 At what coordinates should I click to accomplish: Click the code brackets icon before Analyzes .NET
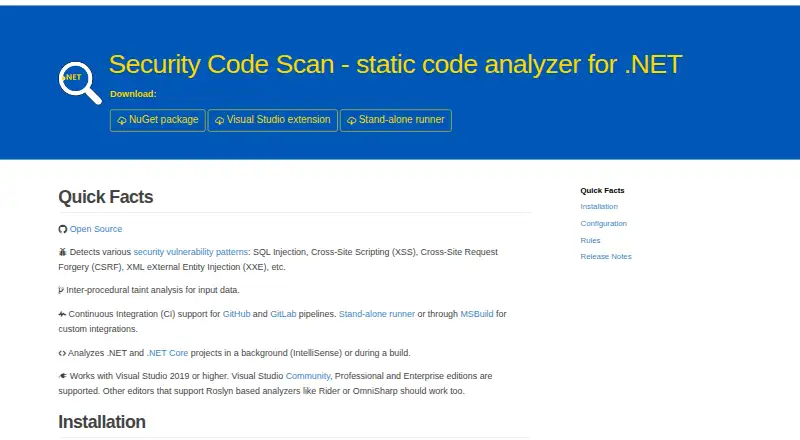point(62,353)
